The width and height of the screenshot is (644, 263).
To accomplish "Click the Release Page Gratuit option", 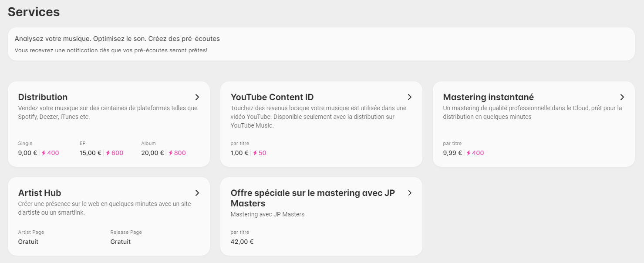I will pyautogui.click(x=121, y=242).
